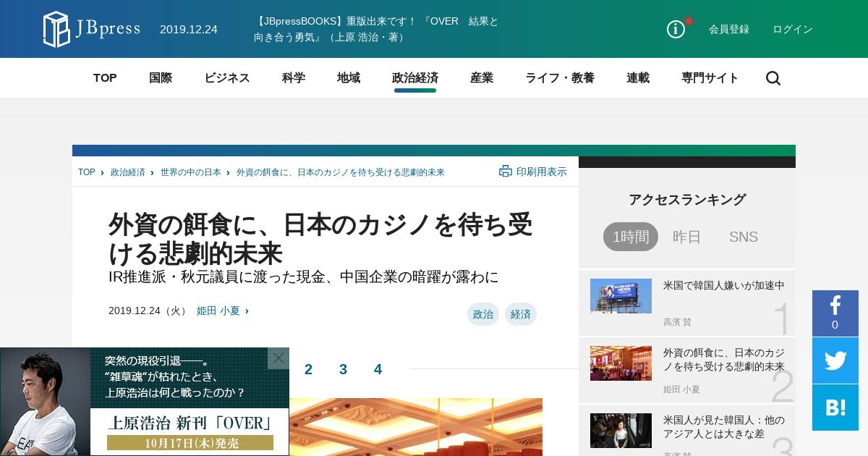The height and width of the screenshot is (456, 868).
Task: Go to TOP in main navigation
Action: pos(105,78)
